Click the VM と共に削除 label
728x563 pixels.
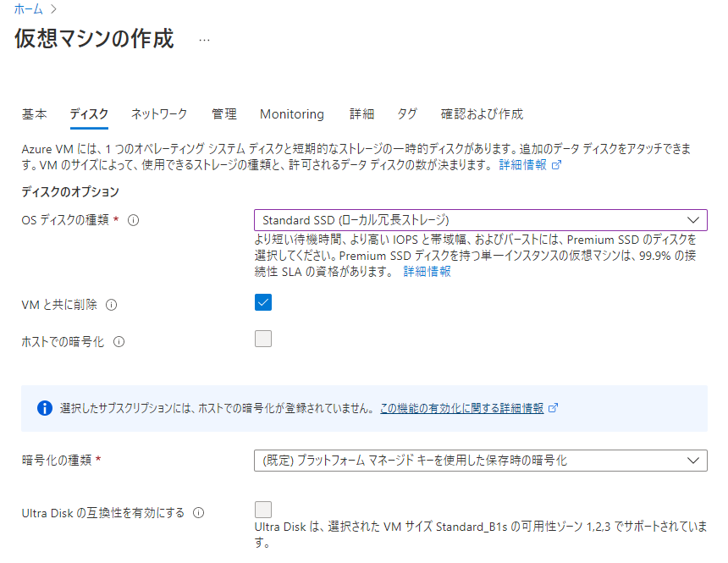point(59,305)
